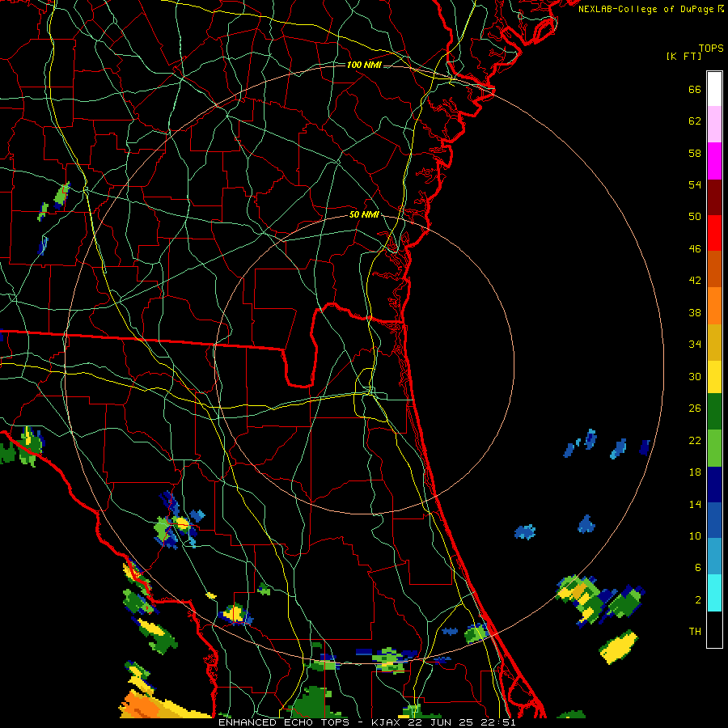Screen dimensions: 728x728
Task: Click the "6" scale label
Action: (x=698, y=567)
